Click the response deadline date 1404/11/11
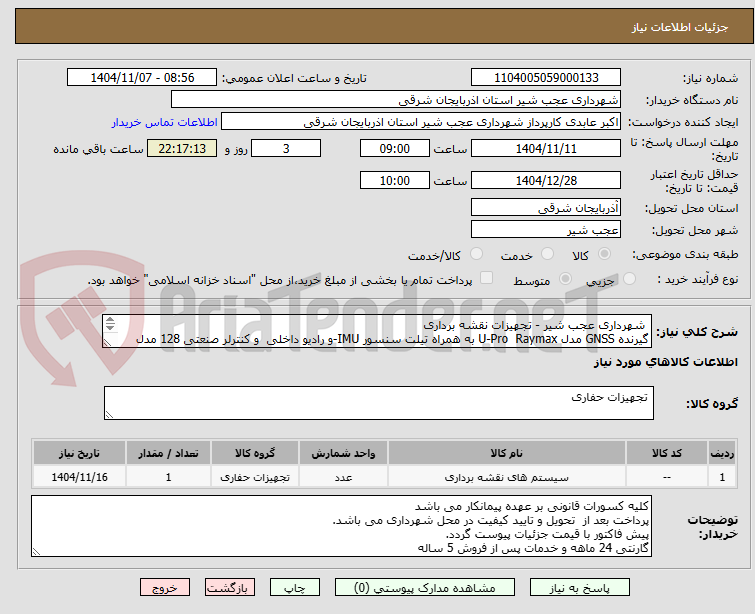755x614 pixels. click(x=546, y=148)
